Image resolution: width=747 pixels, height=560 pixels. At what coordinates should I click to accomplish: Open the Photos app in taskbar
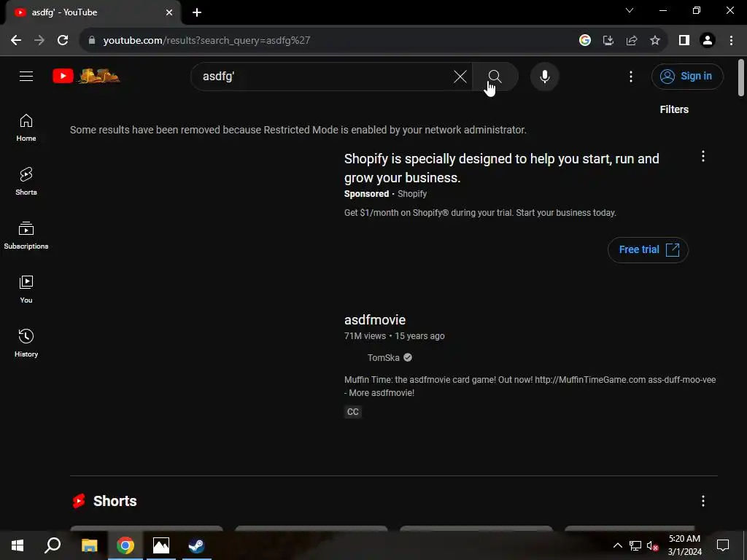click(x=161, y=545)
